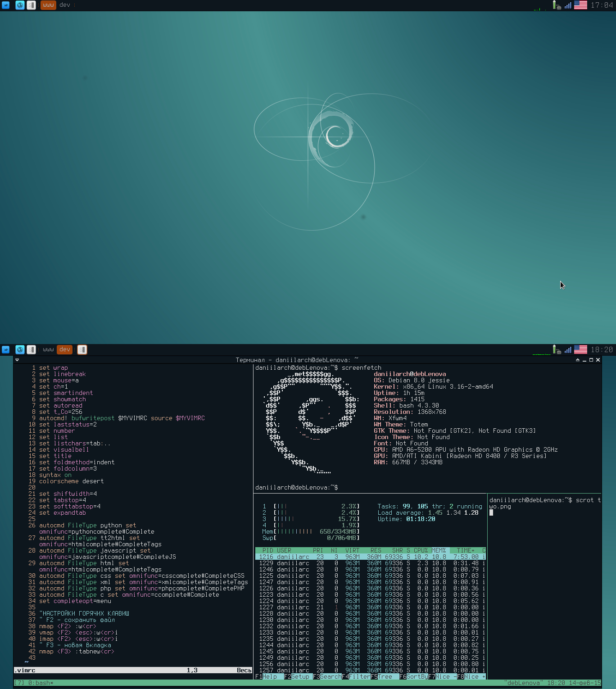Click the terminal window button in the 18:20 taskbar
This screenshot has width=616, height=689.
point(82,349)
